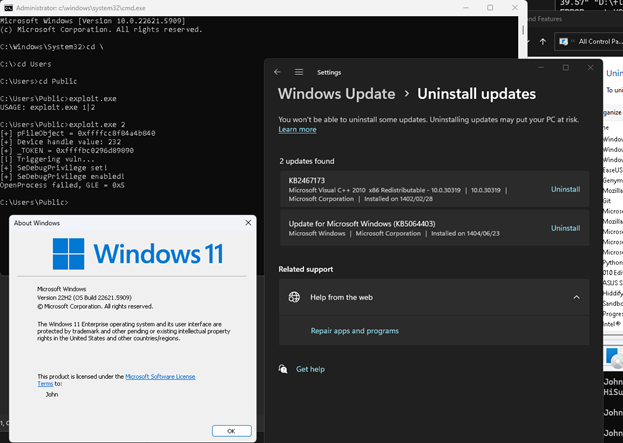The image size is (623, 443).
Task: Click the command prompt scrollbar
Action: [523, 30]
